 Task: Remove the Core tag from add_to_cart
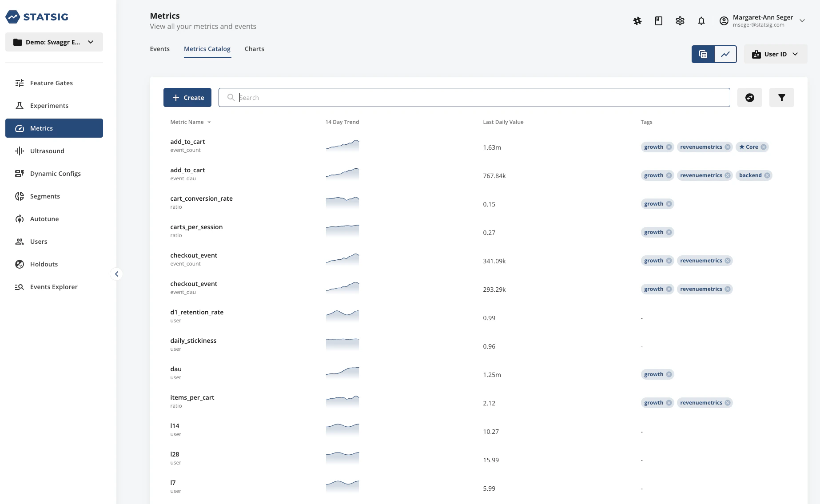point(764,147)
